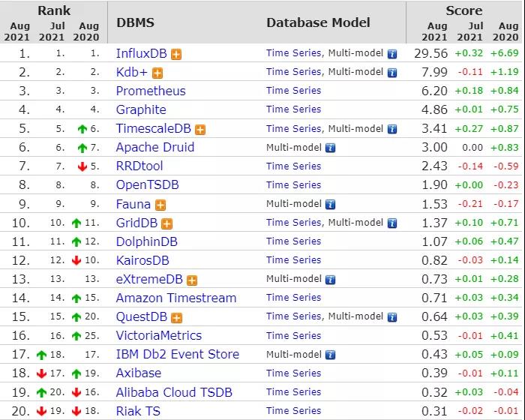The image size is (525, 420).
Task: Click the plus icon next to Fauna
Action: tap(160, 204)
